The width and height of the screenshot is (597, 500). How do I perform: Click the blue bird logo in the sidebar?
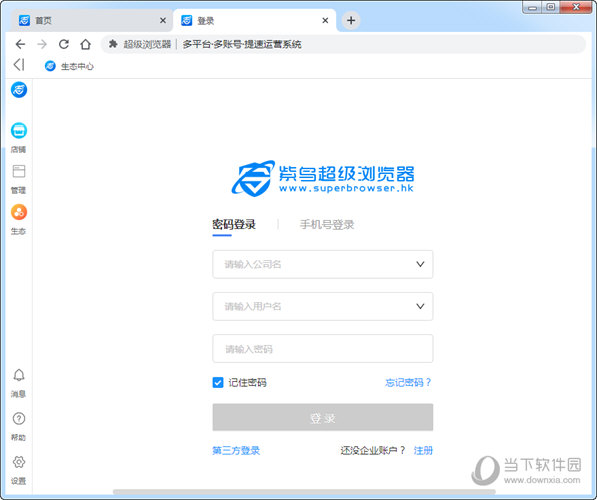[x=19, y=90]
